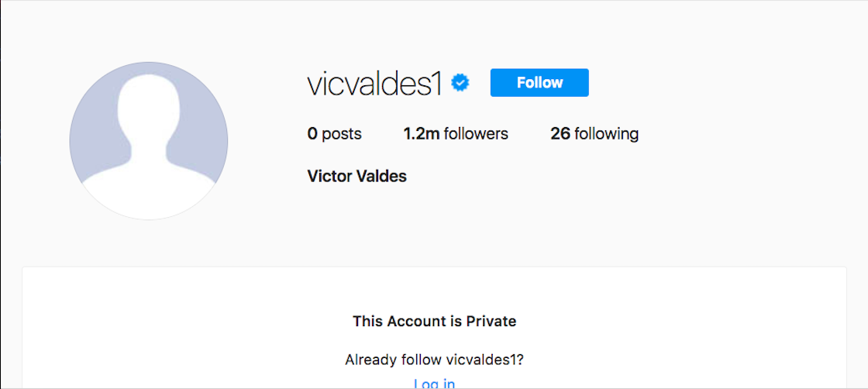Open the default profile avatar picture
Viewport: 868px width, 389px height.
click(x=149, y=140)
